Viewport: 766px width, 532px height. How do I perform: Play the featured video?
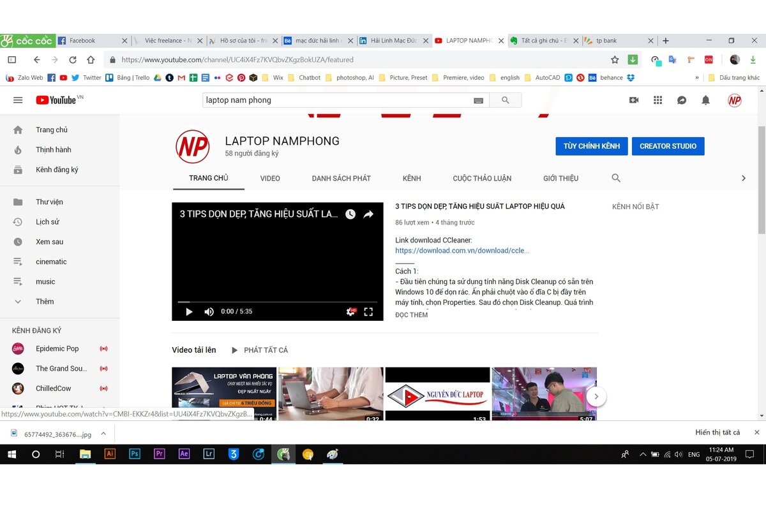pyautogui.click(x=189, y=311)
